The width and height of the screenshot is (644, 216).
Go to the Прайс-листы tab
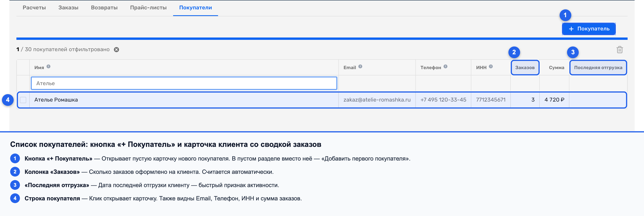[x=148, y=8]
